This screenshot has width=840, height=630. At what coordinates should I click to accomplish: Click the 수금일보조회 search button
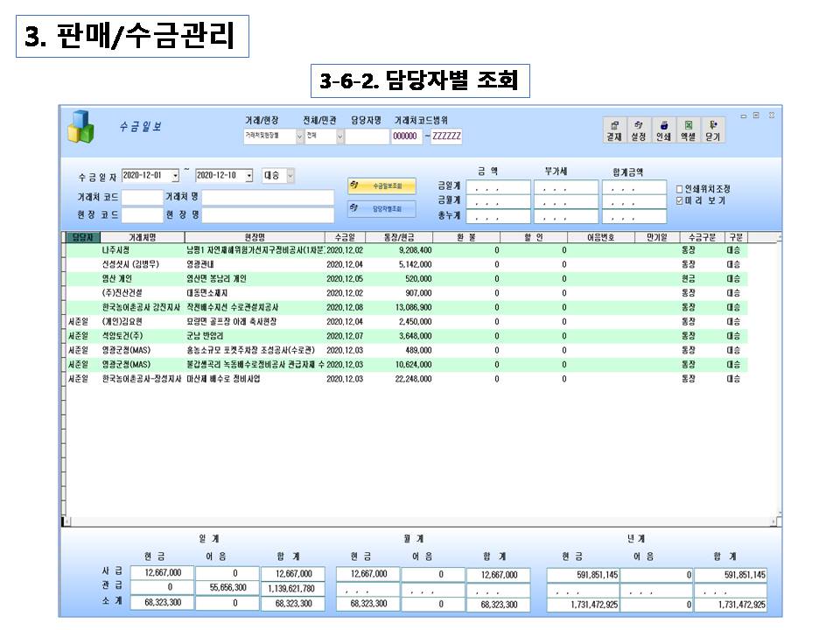(382, 185)
